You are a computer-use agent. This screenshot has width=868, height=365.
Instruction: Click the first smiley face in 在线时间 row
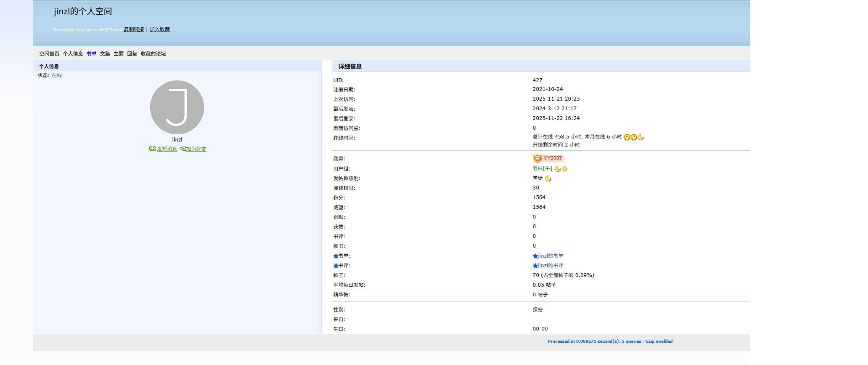tap(627, 137)
